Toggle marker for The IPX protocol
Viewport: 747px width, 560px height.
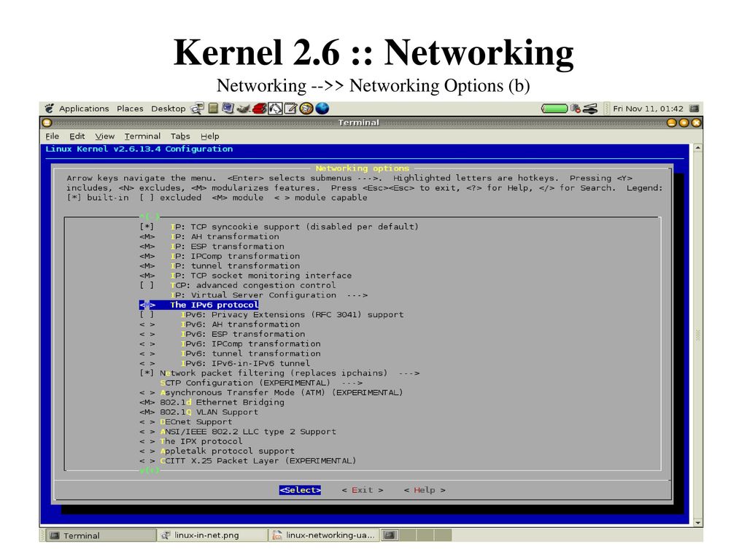click(147, 441)
